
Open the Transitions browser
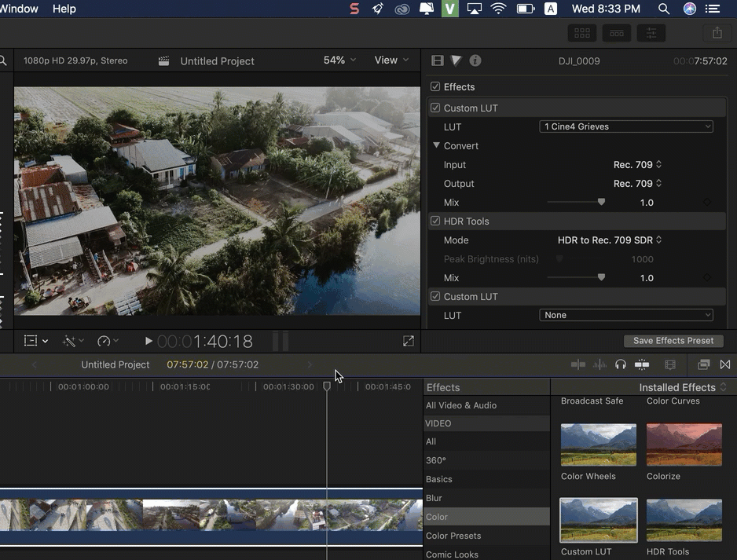(724, 364)
